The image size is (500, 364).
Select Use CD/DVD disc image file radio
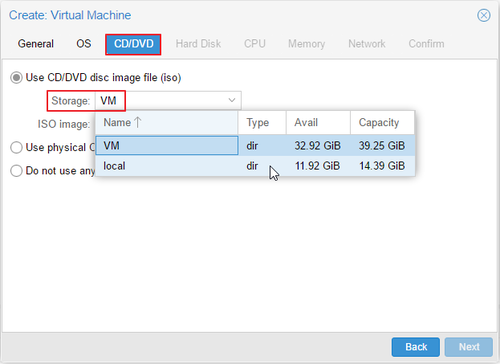pos(16,78)
